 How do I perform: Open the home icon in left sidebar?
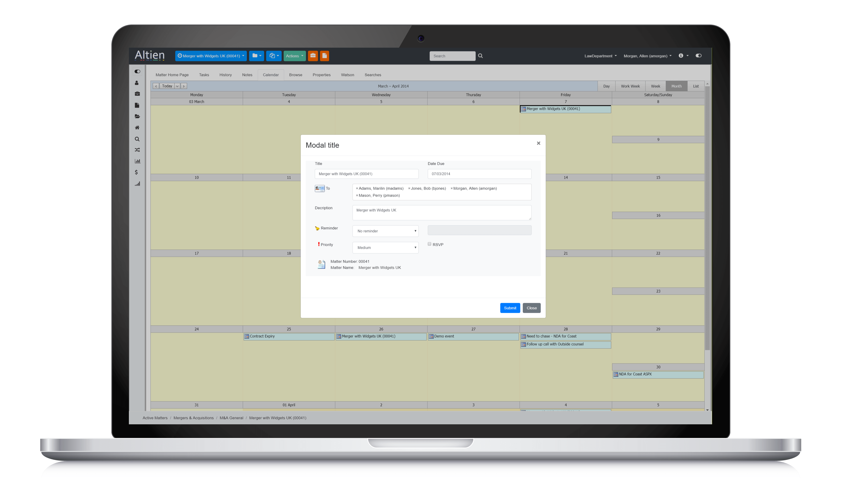[137, 128]
